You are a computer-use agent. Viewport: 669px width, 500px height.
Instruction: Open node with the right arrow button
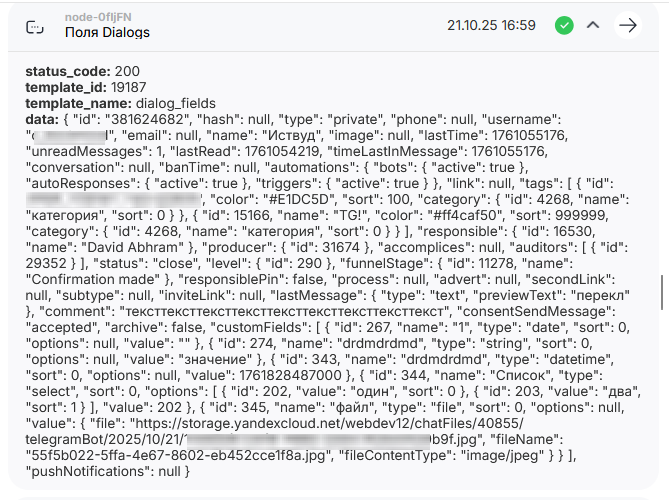pyautogui.click(x=628, y=26)
